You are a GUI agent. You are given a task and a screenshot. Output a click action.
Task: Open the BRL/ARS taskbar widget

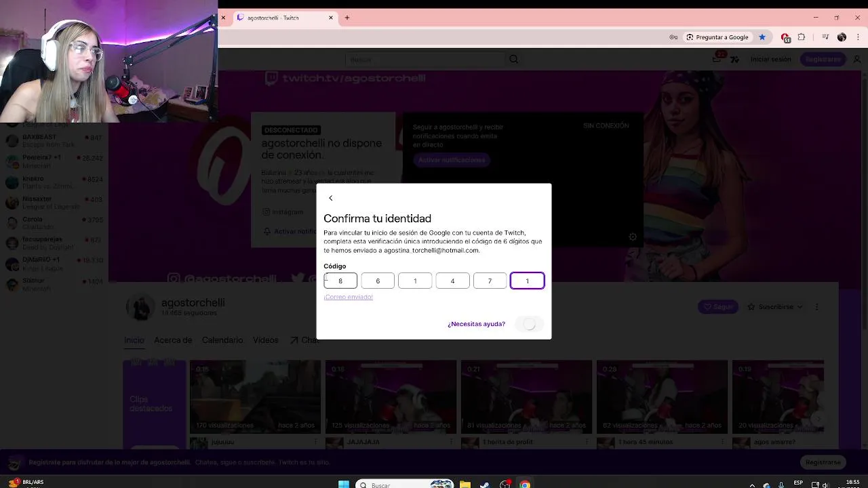point(26,483)
